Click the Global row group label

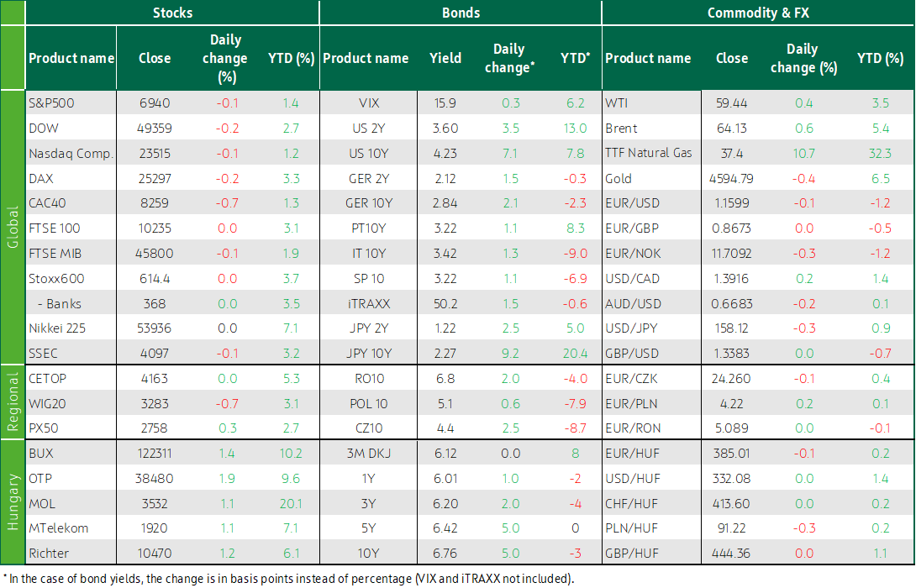(x=13, y=227)
